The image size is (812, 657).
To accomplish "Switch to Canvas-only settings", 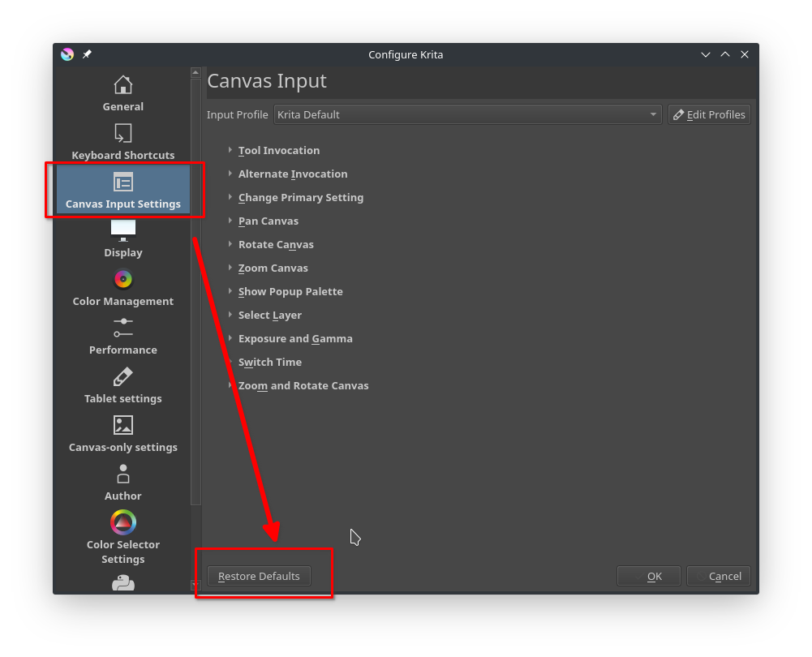I will pyautogui.click(x=122, y=432).
